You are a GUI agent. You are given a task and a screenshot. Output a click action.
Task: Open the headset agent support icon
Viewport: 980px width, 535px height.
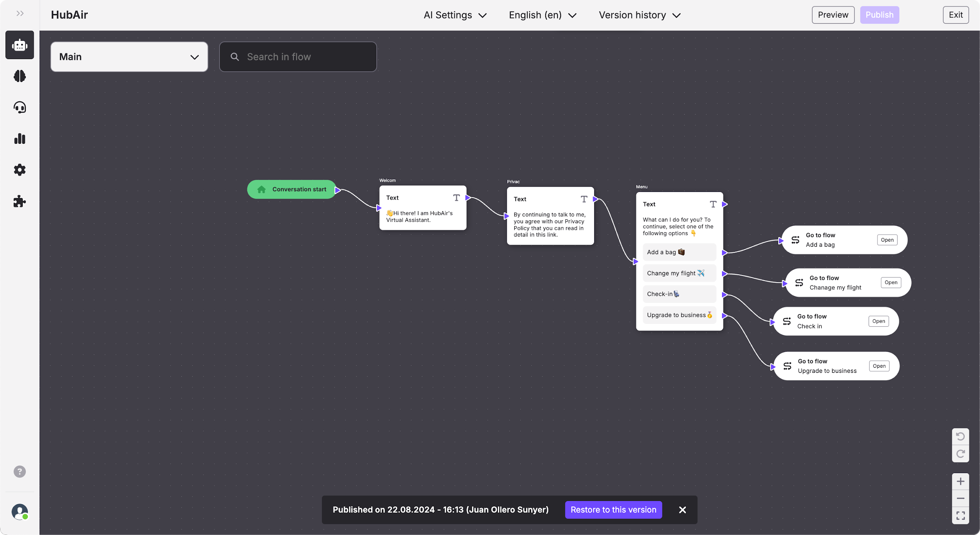click(x=20, y=107)
